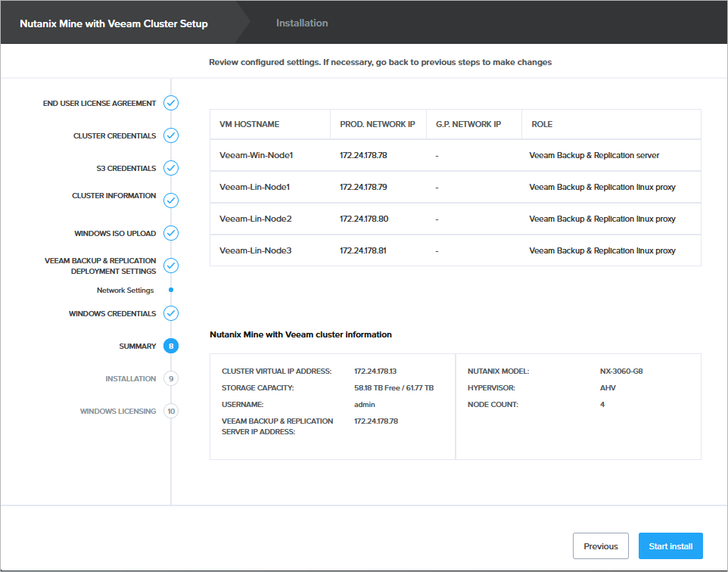Image resolution: width=728 pixels, height=572 pixels.
Task: Click the hypervisor value AHV
Action: pyautogui.click(x=608, y=387)
